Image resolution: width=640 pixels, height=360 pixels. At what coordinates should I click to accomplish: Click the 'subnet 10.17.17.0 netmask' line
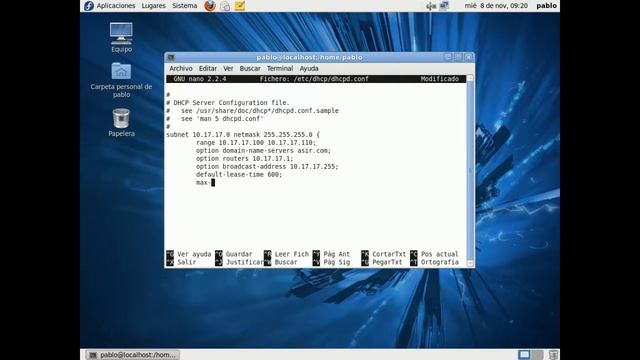(243, 135)
